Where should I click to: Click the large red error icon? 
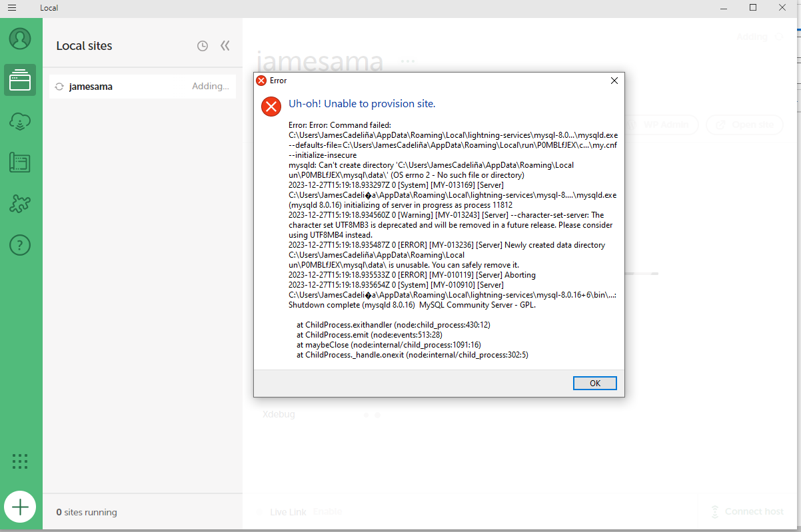pos(271,107)
